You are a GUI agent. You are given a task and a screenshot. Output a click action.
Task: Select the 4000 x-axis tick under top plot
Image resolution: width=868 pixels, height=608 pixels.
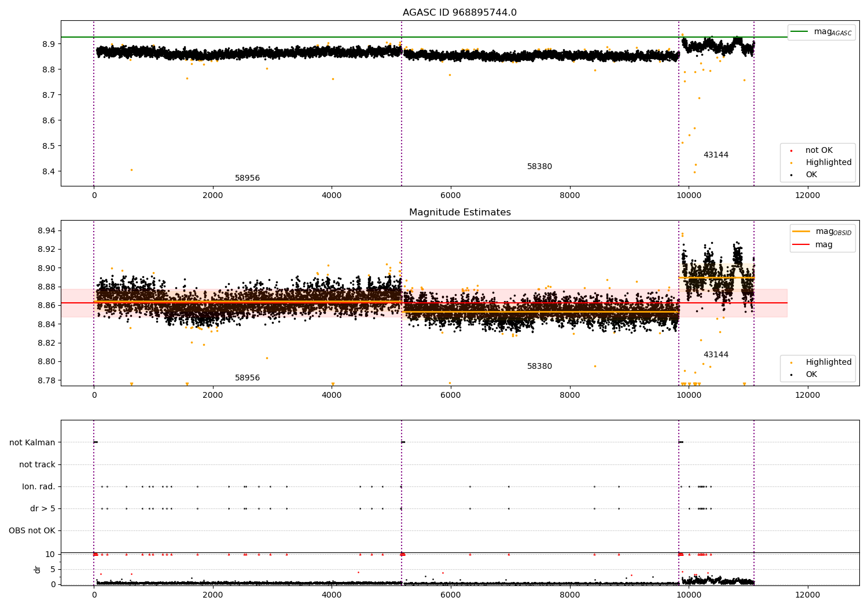[332, 196]
